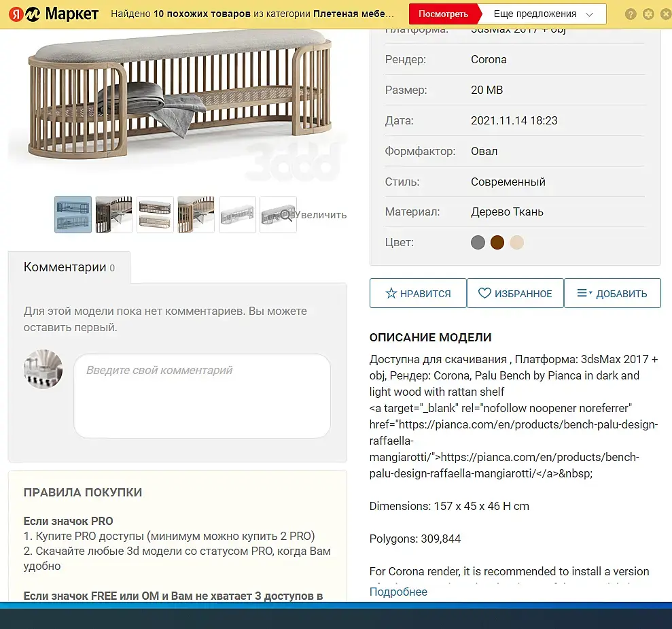Image resolution: width=672 pixels, height=629 pixels.
Task: Open the Комментарии tab
Action: pyautogui.click(x=69, y=267)
